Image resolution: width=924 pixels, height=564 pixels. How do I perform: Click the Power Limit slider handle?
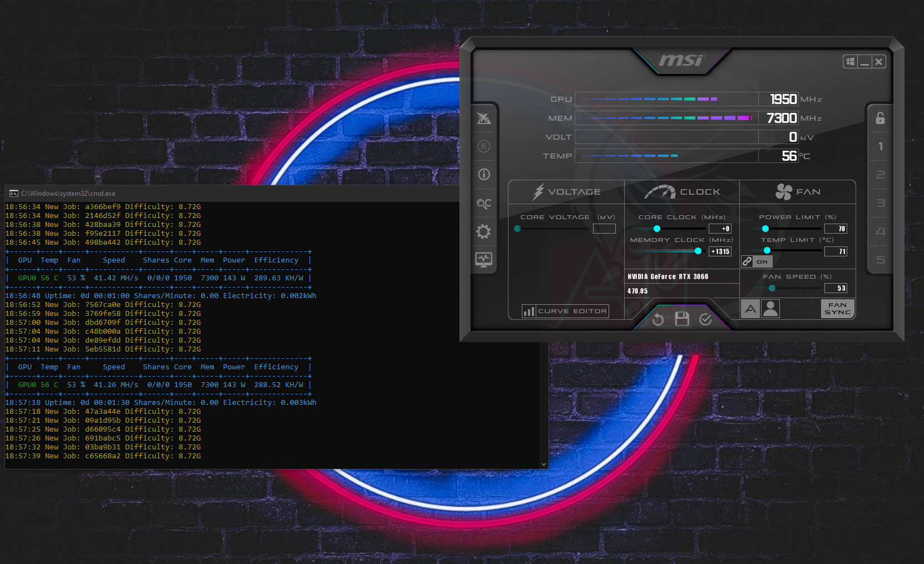click(765, 229)
